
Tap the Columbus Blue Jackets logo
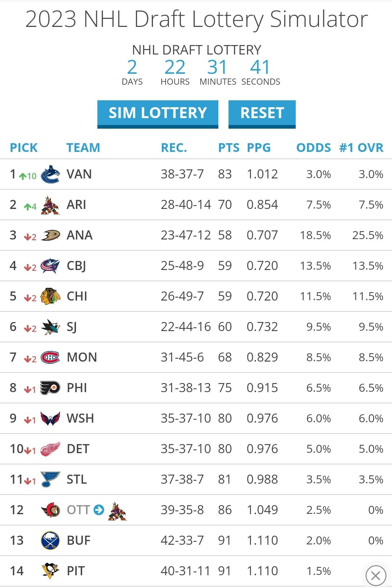50,266
